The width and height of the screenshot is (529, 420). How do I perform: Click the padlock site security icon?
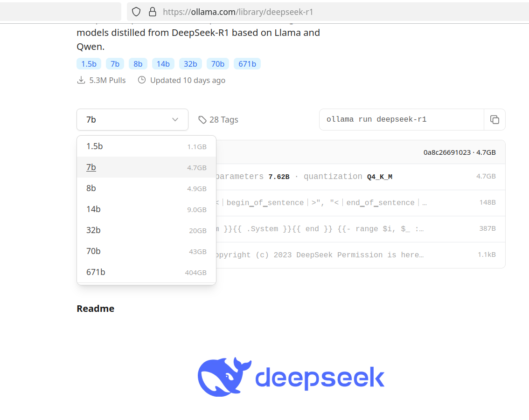coord(153,12)
